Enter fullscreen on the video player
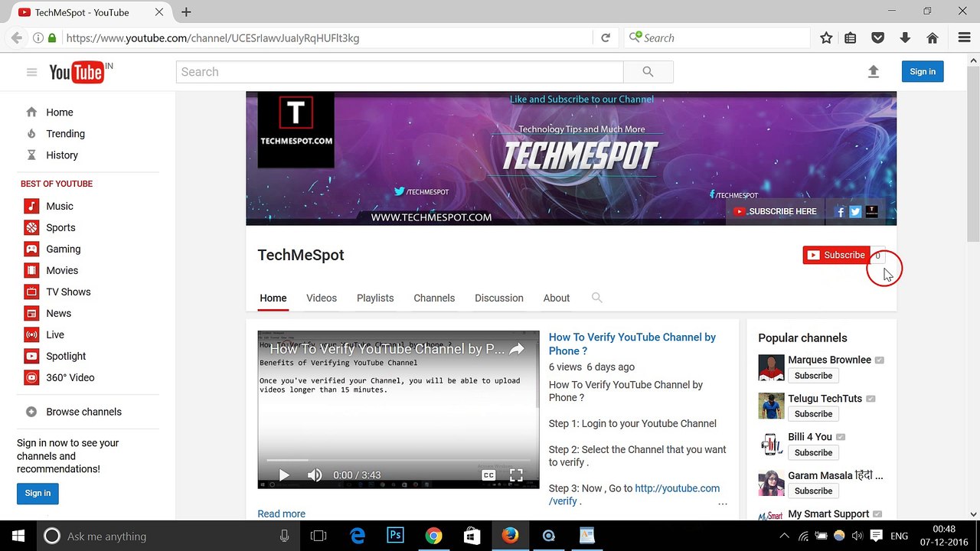Screen dimensions: 980x551 point(517,475)
